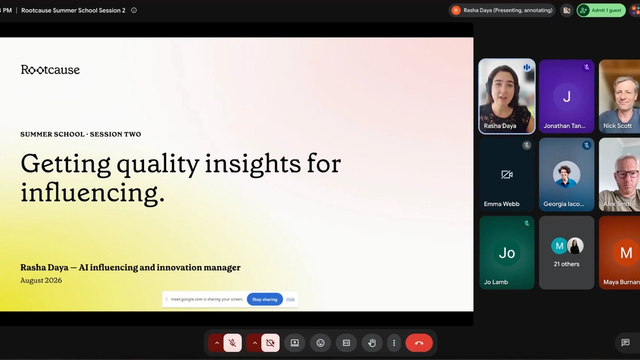Screen dimensions: 640x360
Task: Unmute the microphone
Action: [x=233, y=343]
